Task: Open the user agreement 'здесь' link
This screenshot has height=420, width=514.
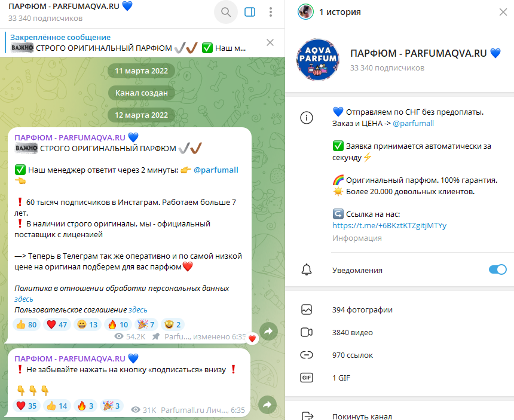Action: pyautogui.click(x=137, y=310)
